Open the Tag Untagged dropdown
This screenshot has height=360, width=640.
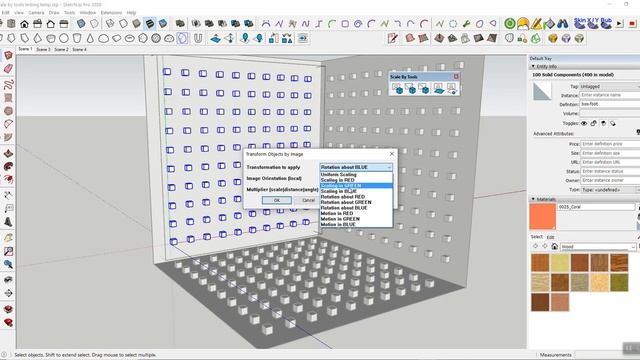pos(610,87)
